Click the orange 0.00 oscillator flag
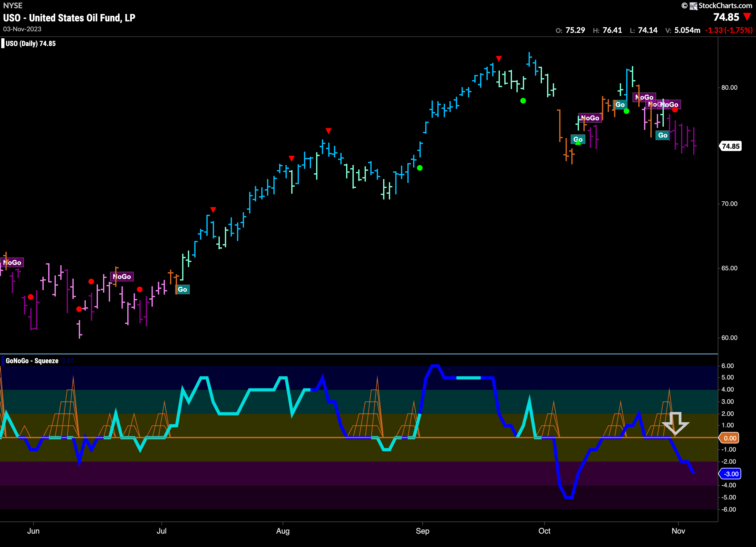Viewport: 756px width, 547px height. point(730,438)
